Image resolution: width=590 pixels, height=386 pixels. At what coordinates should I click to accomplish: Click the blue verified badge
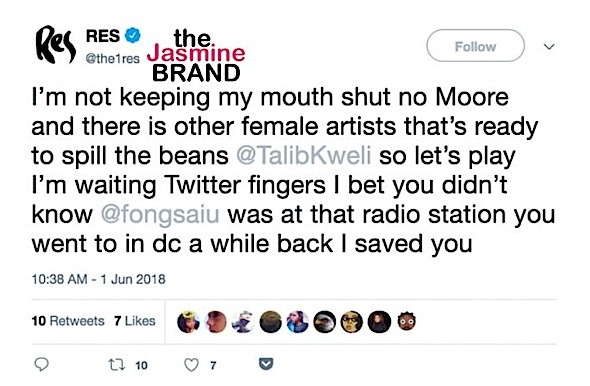coord(132,35)
